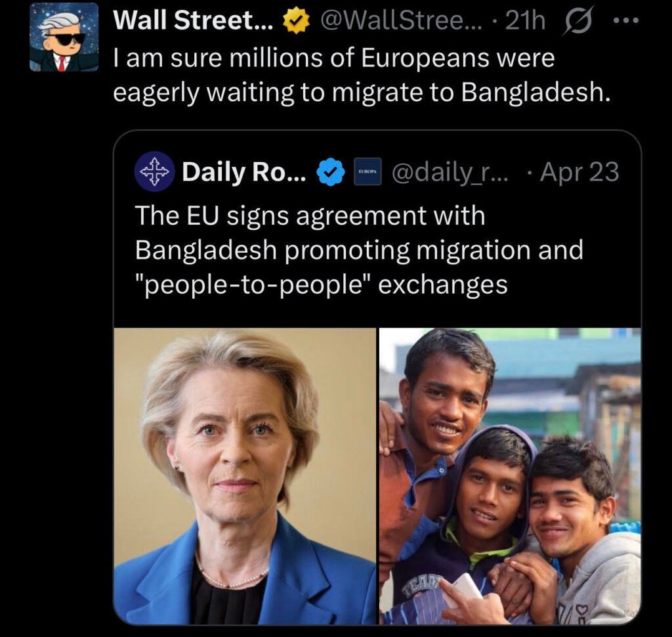Open the photo of the woman in blue blazer
The image size is (672, 637).
pyautogui.click(x=245, y=476)
